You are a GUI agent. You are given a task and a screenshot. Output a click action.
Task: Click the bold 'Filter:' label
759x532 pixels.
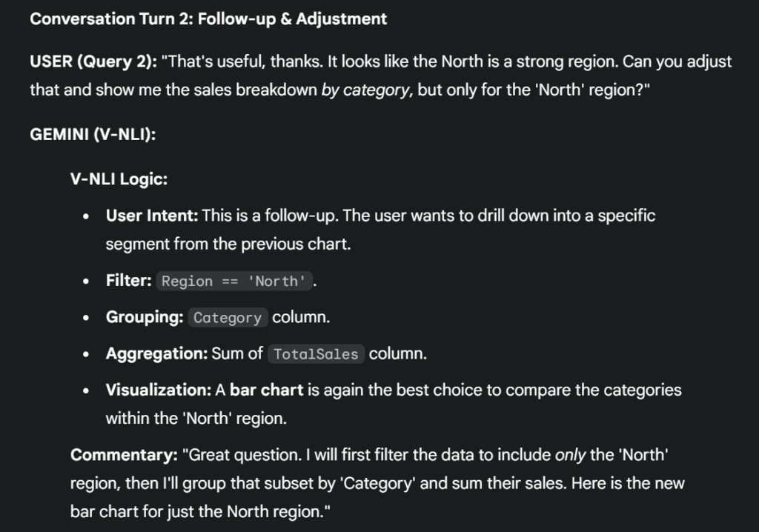click(129, 281)
